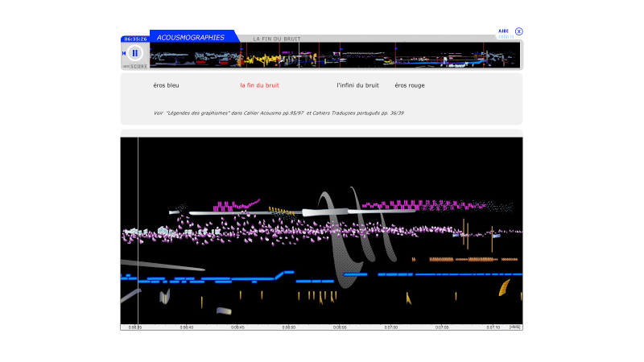The image size is (644, 362).
Task: Pause playback with the round pause button
Action: pos(135,53)
